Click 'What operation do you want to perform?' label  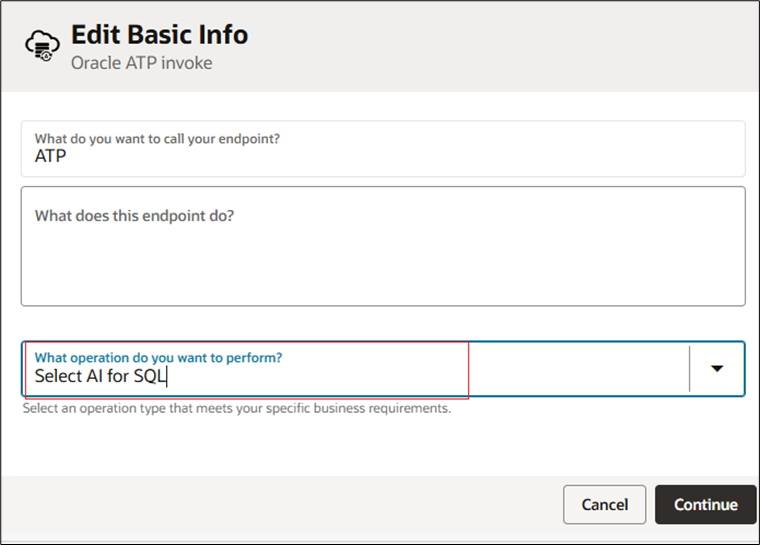click(158, 357)
